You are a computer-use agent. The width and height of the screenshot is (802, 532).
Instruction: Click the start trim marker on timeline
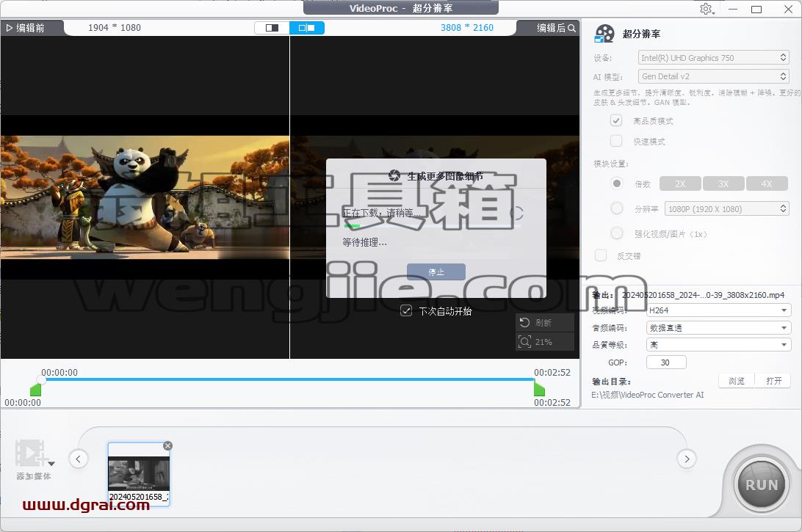(35, 390)
